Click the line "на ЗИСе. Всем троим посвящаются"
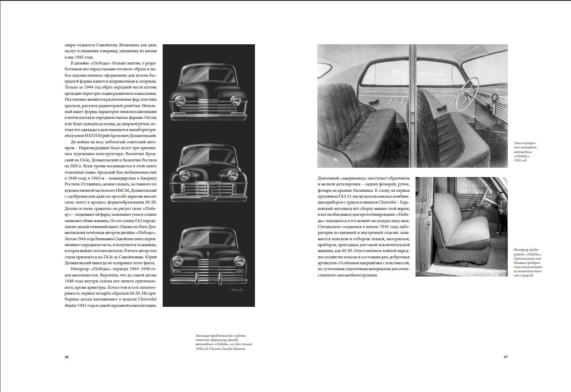 click(x=111, y=166)
